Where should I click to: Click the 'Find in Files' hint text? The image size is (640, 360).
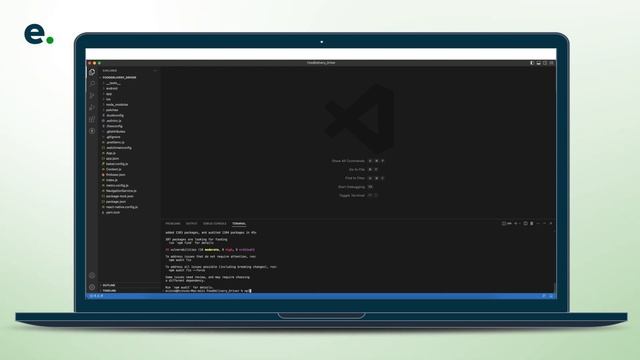(x=355, y=178)
